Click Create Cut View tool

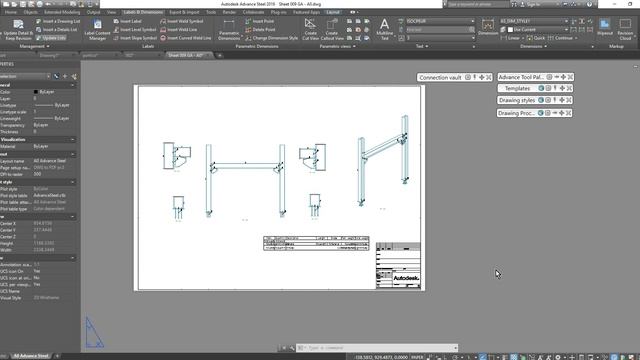tap(310, 29)
